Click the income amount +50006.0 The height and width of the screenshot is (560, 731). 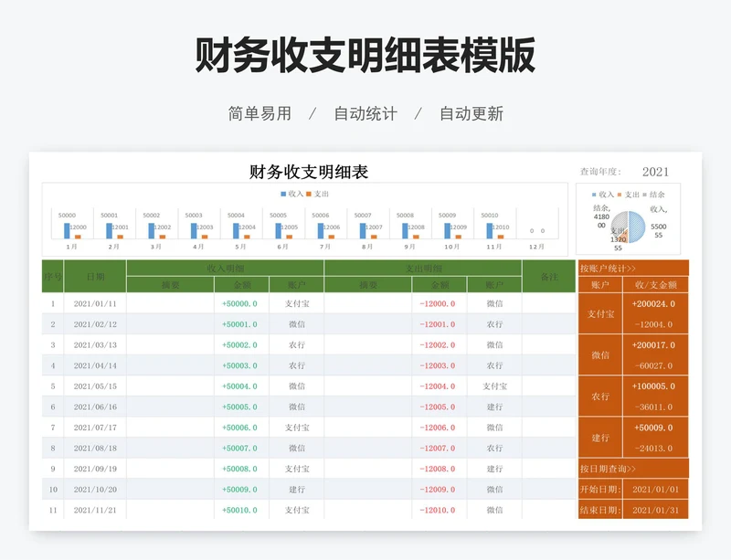tap(239, 428)
